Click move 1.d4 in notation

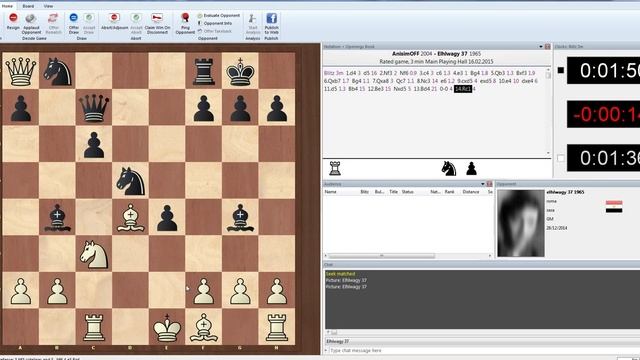[351, 73]
